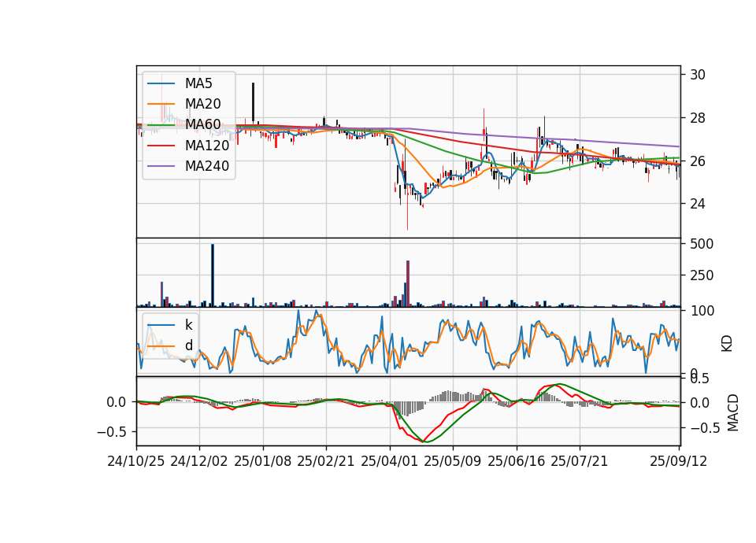Click the MA20 legend label
756x543 pixels.
202,104
